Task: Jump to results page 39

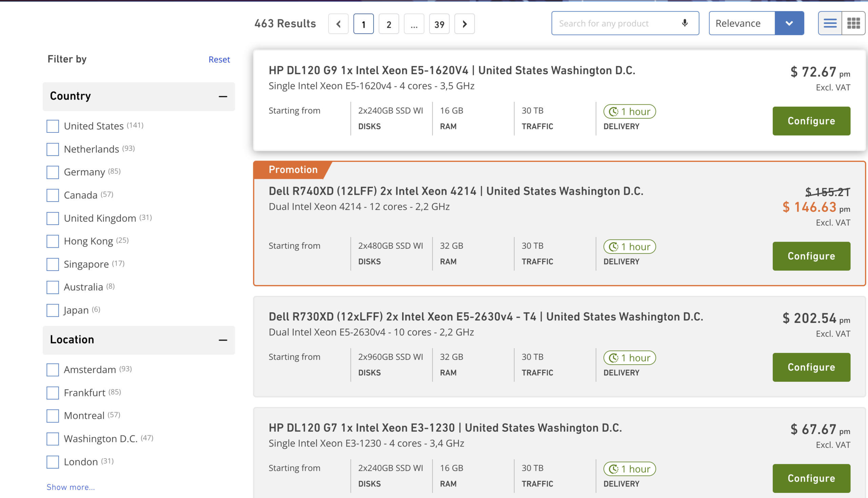Action: coord(439,24)
